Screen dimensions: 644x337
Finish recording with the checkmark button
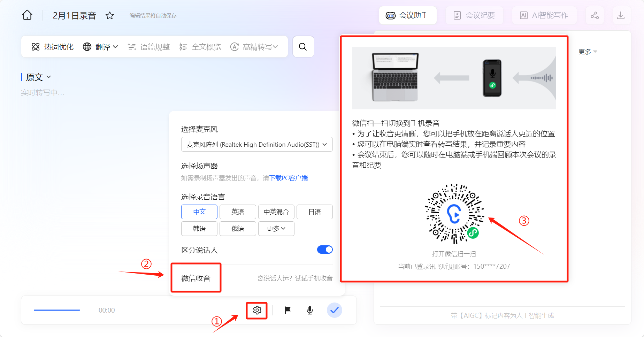click(334, 310)
